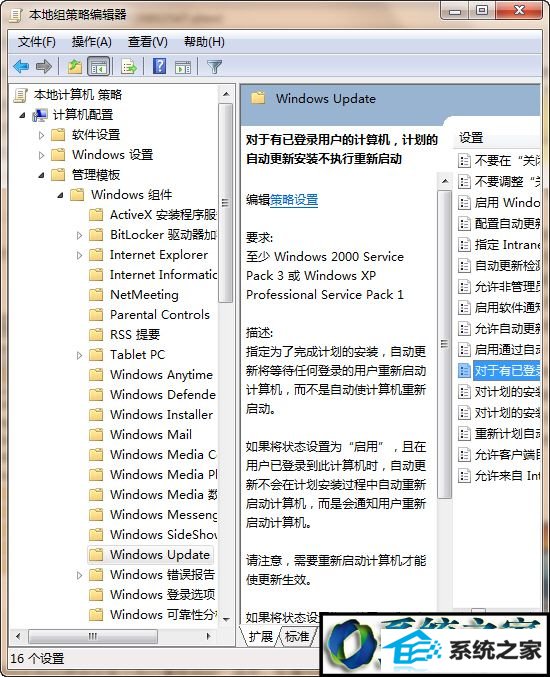Click the tree pane vertical scrollbar thumb

coord(225,203)
